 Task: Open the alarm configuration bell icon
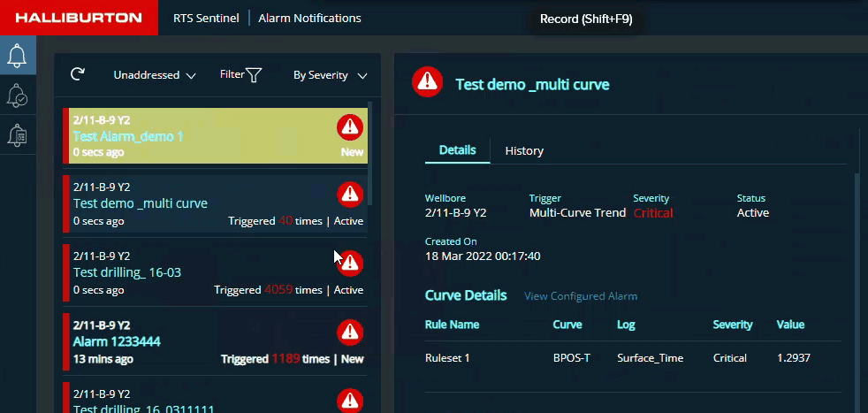18,134
